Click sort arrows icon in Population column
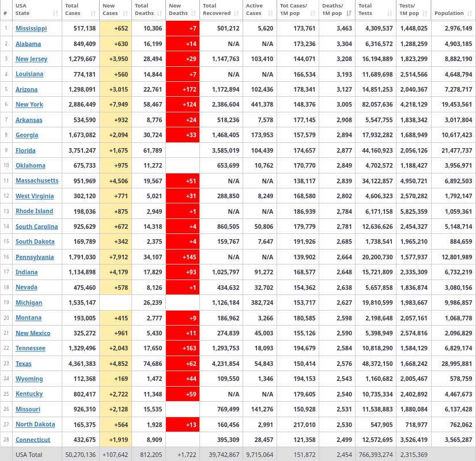Viewport: 476px width, 461px height. [469, 13]
